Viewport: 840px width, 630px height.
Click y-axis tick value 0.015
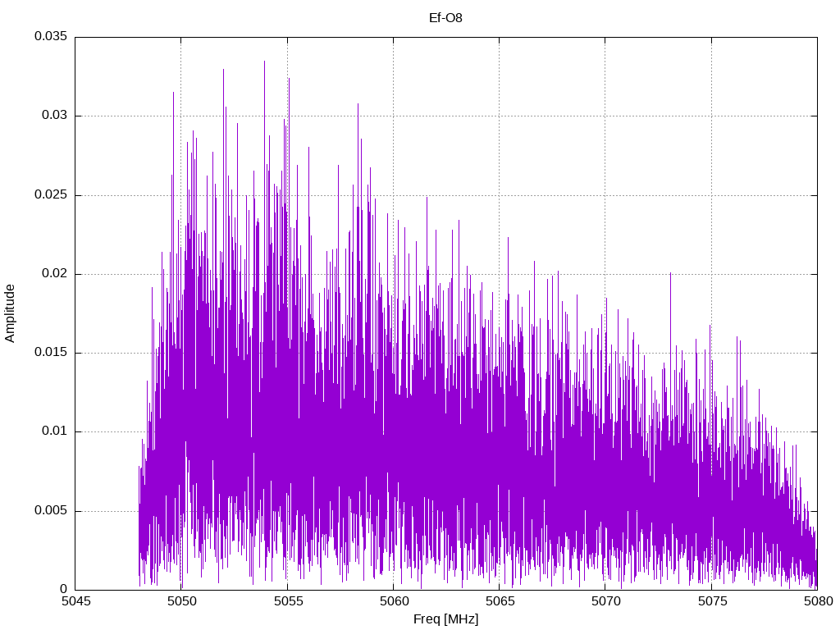click(x=51, y=352)
